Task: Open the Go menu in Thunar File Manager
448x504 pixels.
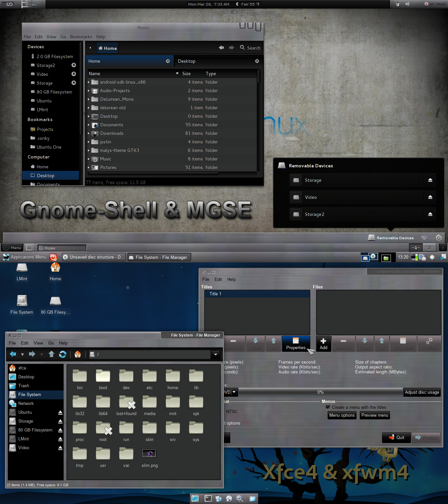Action: [51, 343]
